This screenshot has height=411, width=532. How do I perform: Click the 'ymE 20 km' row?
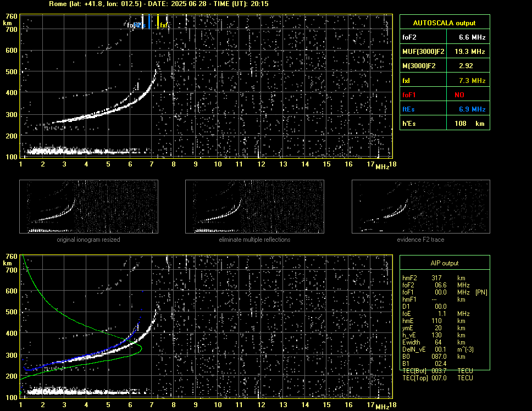[434, 328]
